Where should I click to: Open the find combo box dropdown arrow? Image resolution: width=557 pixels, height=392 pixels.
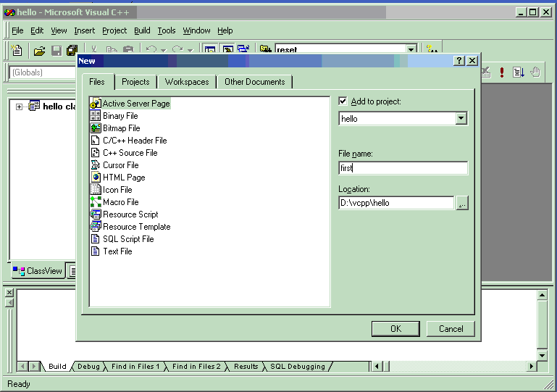pyautogui.click(x=411, y=49)
